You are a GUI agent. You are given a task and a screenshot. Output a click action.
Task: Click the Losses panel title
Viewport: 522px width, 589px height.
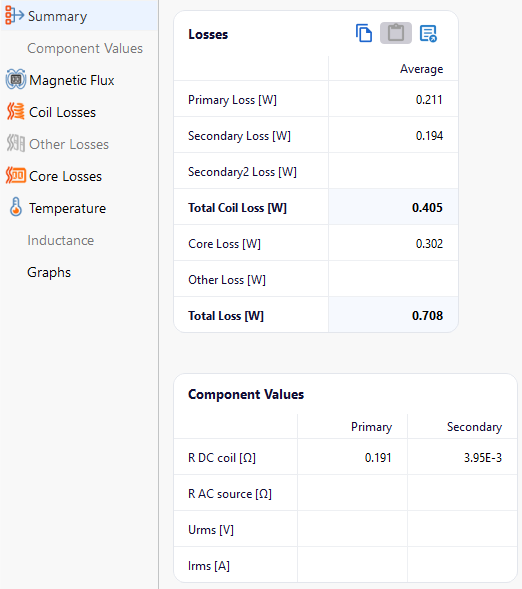click(x=208, y=34)
